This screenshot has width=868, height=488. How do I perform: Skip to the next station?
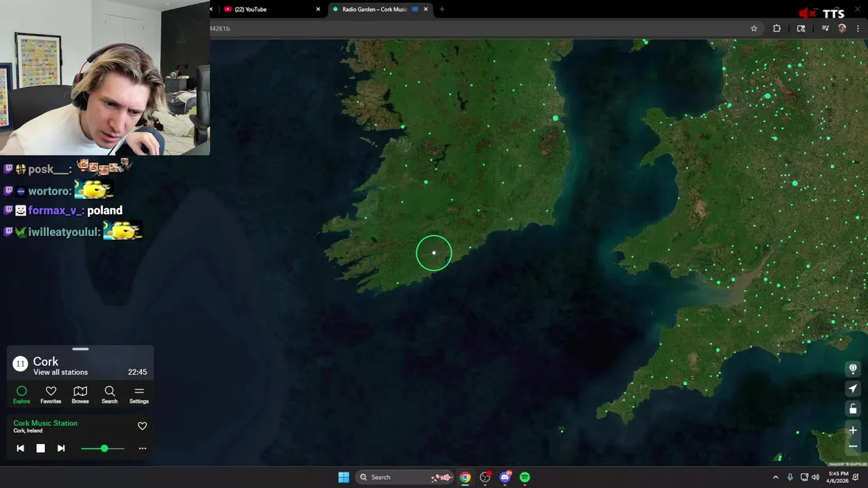(x=61, y=448)
